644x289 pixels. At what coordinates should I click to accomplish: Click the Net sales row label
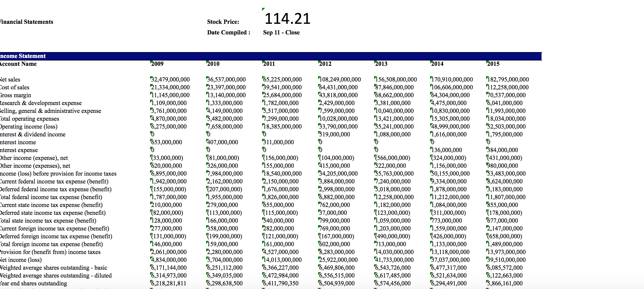[x=10, y=80]
